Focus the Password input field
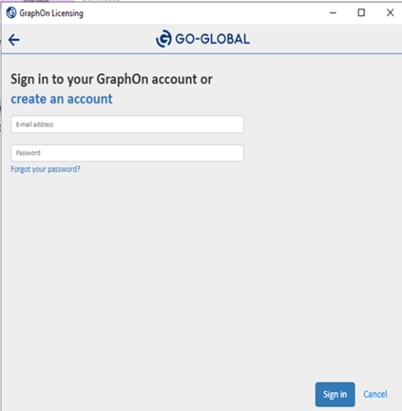Screen dimensions: 402x411 [x=127, y=153]
